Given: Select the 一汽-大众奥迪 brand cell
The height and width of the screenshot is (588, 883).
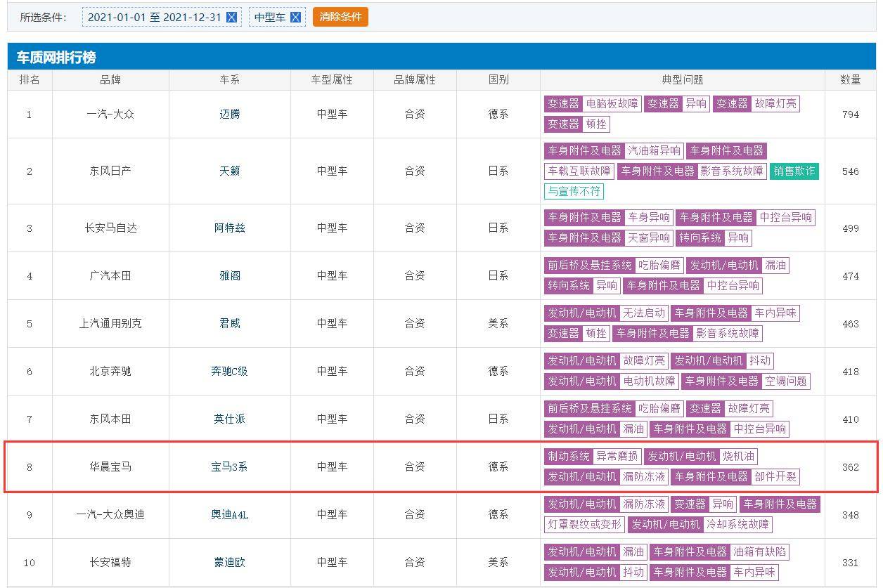Looking at the screenshot, I should (x=110, y=514).
